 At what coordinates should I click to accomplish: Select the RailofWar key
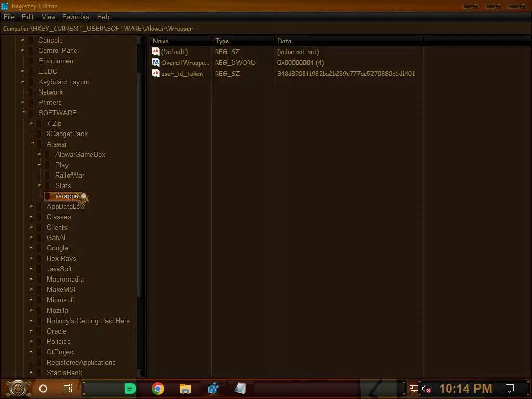pyautogui.click(x=70, y=176)
